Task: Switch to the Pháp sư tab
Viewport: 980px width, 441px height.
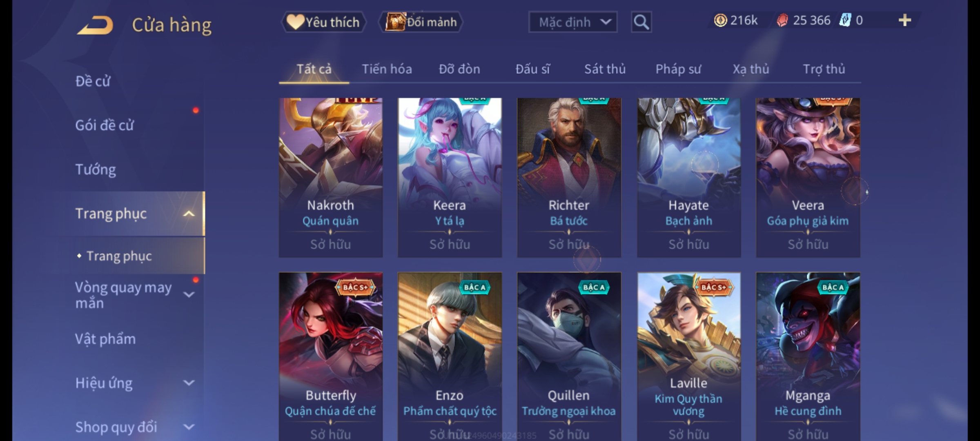Action: point(678,69)
